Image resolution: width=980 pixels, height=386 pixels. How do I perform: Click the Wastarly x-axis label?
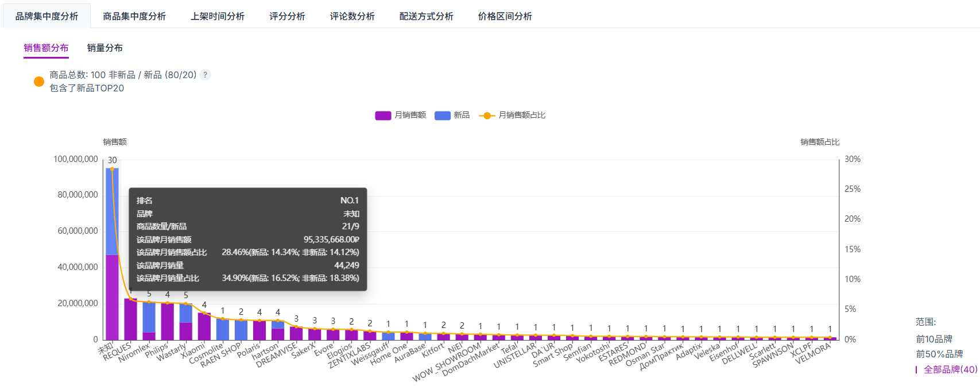172,351
